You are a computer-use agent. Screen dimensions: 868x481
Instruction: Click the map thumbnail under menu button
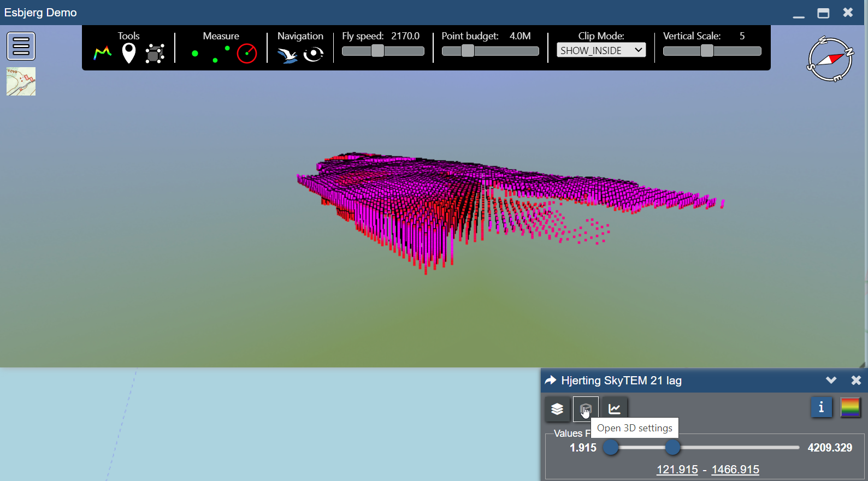click(21, 81)
